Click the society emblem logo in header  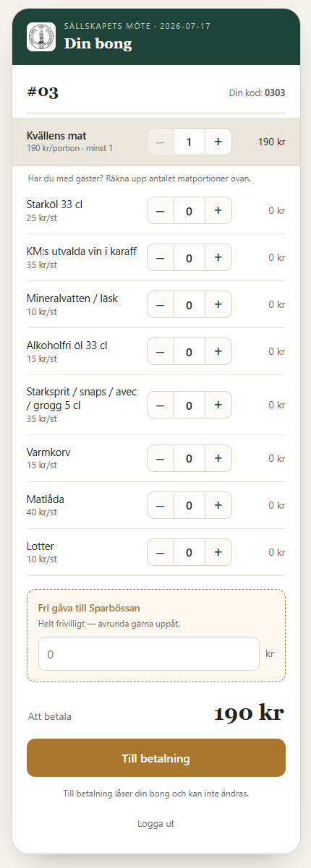(x=41, y=37)
